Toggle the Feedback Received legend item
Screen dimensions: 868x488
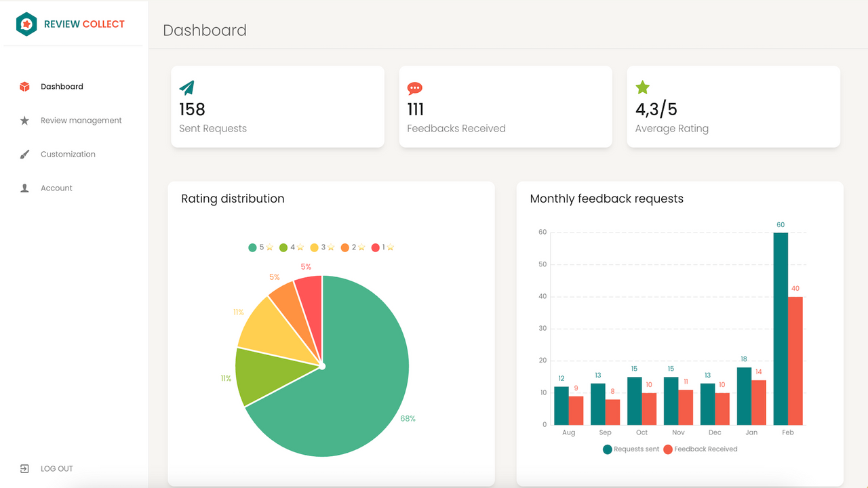(700, 449)
